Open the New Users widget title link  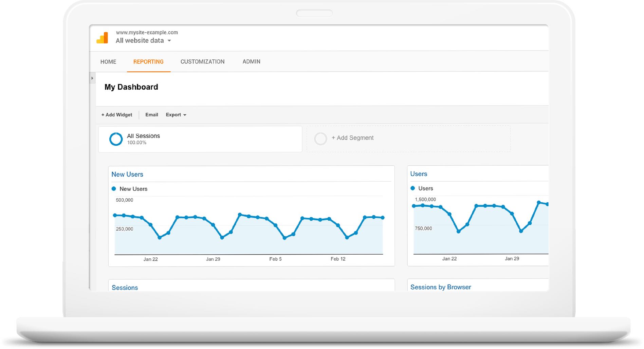pos(127,174)
